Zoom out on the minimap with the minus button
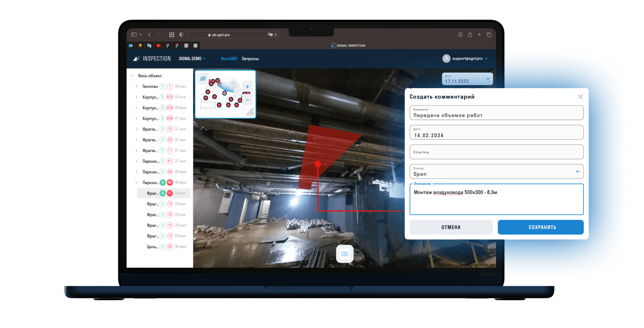 coord(247,100)
